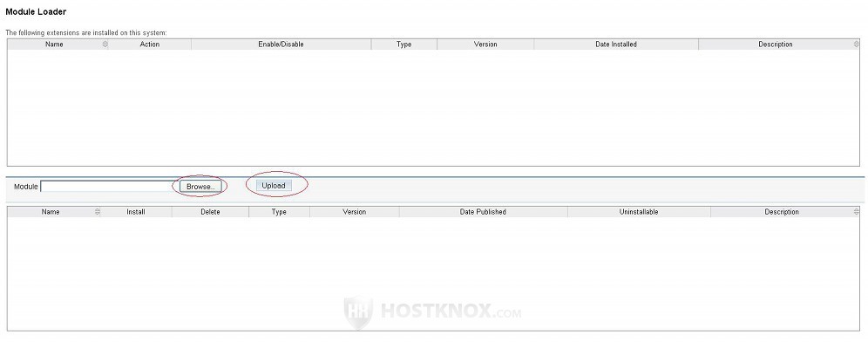
Task: Click the Uninstallable column header
Action: point(639,212)
